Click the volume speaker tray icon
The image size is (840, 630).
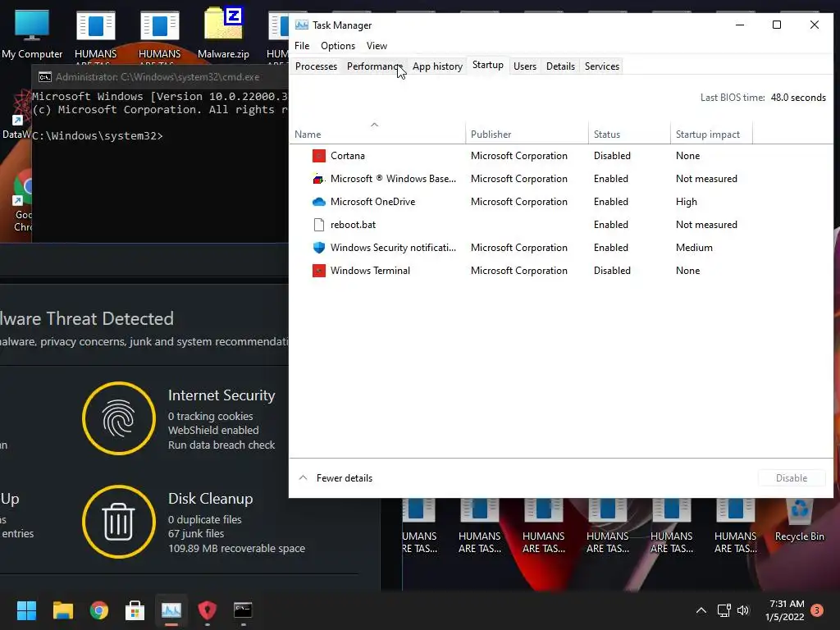(x=743, y=610)
